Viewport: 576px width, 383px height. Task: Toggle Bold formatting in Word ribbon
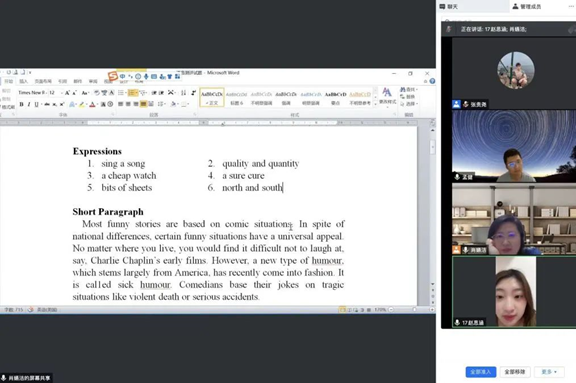[21, 105]
